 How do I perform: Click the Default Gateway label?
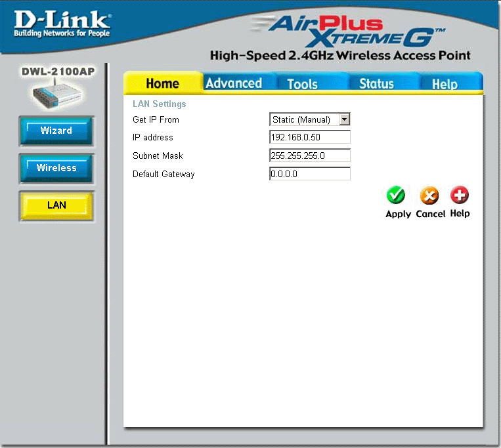(163, 174)
